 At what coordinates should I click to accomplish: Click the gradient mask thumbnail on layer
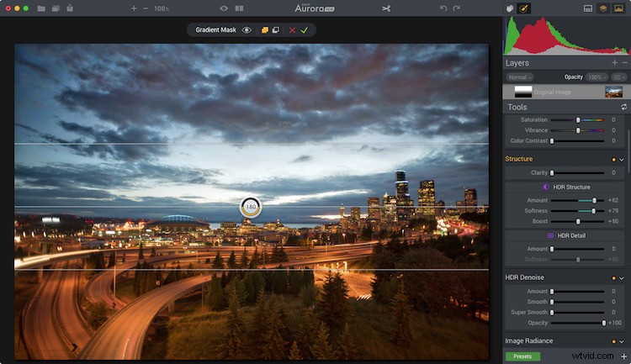pyautogui.click(x=523, y=92)
